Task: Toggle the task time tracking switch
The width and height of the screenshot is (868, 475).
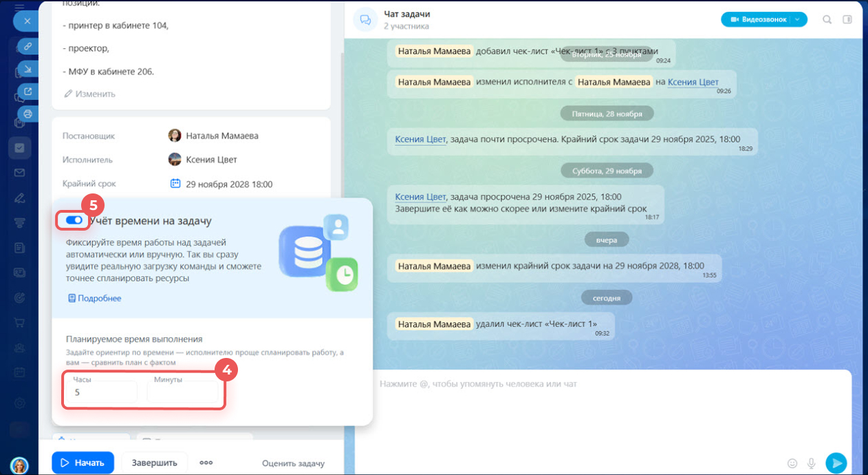Action: 74,220
